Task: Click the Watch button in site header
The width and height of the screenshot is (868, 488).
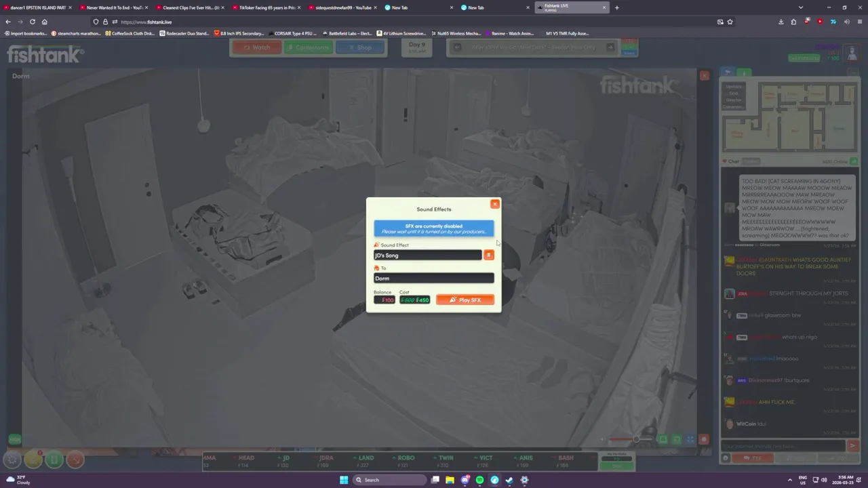Action: pos(256,47)
